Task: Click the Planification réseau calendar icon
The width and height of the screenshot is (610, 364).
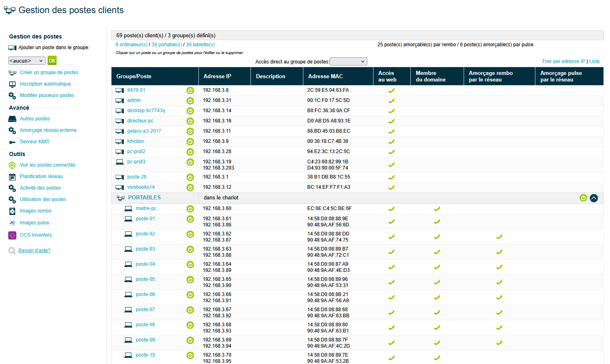Action: coord(12,177)
